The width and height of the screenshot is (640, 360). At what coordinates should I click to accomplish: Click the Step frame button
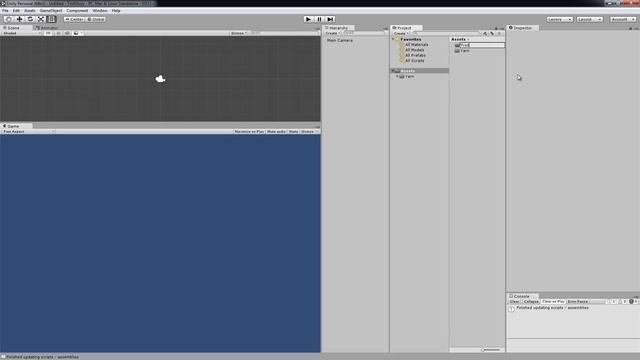[x=330, y=19]
